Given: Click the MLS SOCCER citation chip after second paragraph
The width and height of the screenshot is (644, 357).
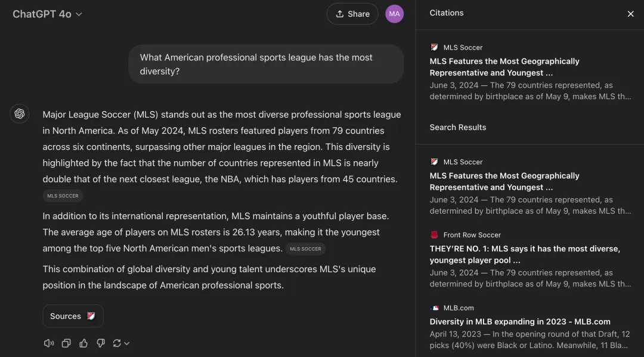Looking at the screenshot, I should coord(305,249).
